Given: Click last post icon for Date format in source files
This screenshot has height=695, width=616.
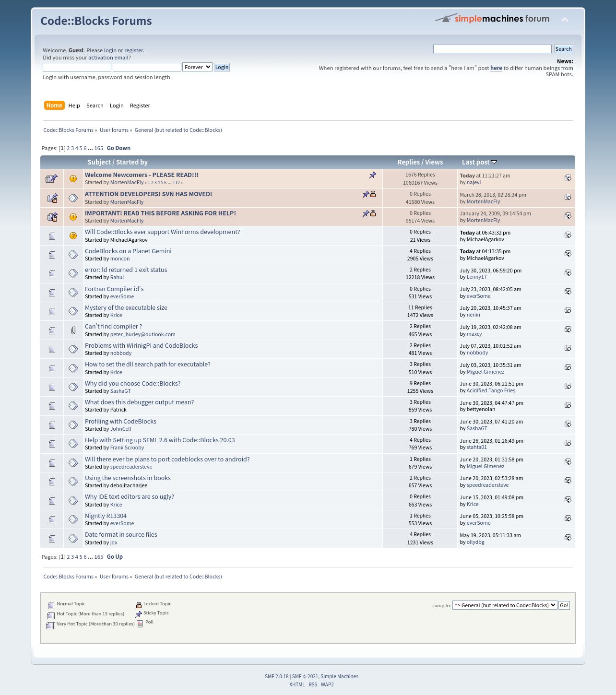Looking at the screenshot, I should [568, 538].
